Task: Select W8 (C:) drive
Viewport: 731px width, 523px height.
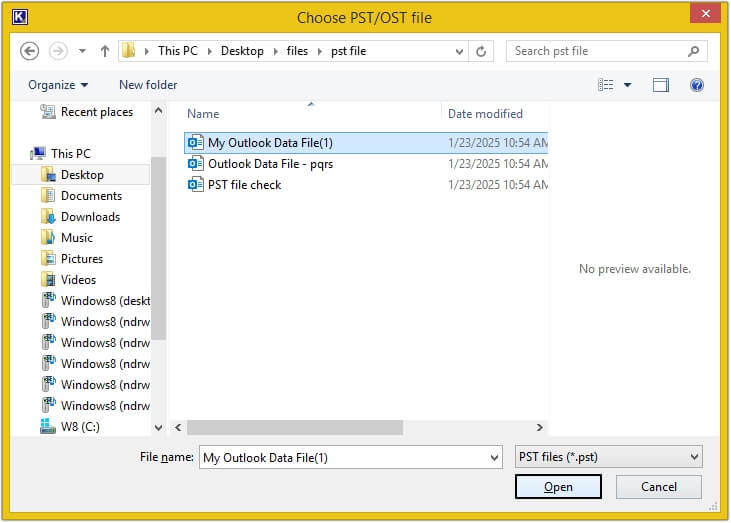Action: [80, 427]
